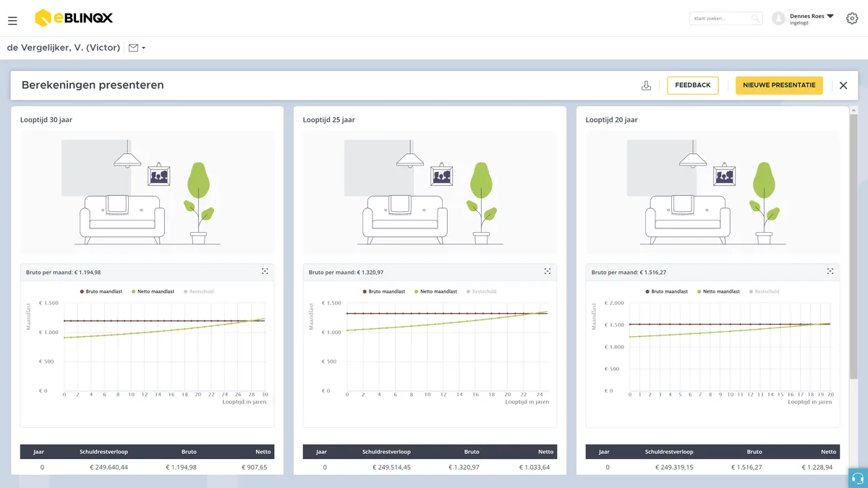This screenshot has height=488, width=868.
Task: Open the hamburger navigation menu
Action: click(x=12, y=21)
